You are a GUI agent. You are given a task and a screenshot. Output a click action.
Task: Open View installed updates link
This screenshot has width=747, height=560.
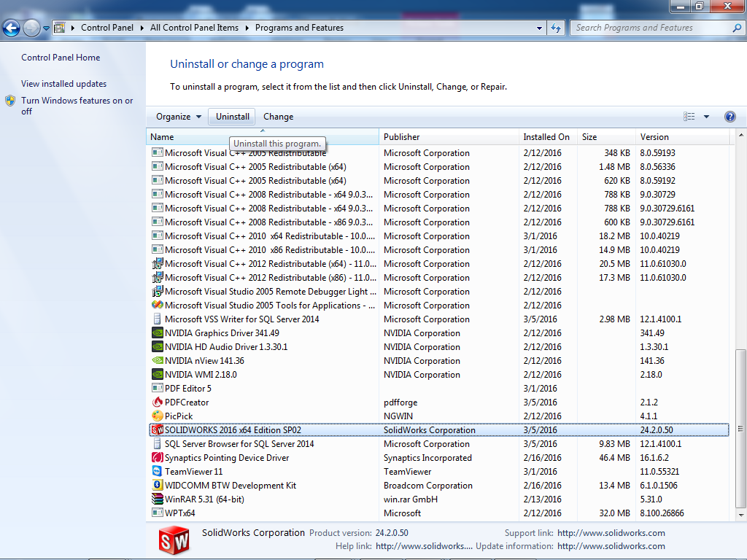(x=64, y=84)
